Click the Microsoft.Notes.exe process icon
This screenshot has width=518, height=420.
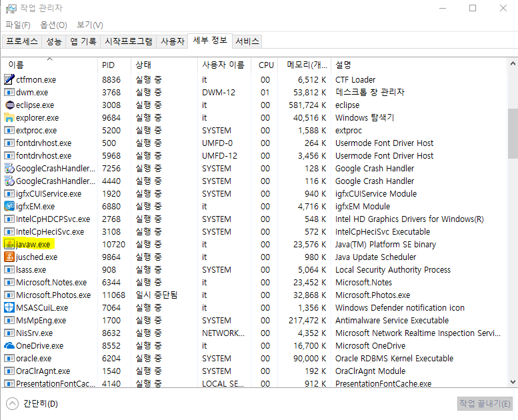click(9, 282)
